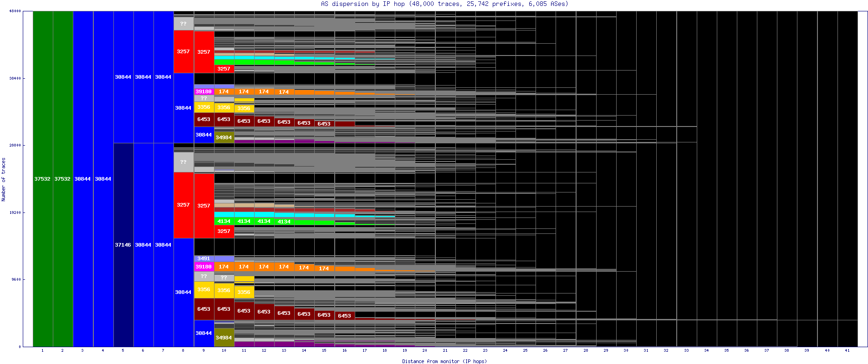Click the upper magenta 39180 block
The width and height of the screenshot is (868, 364).
pyautogui.click(x=204, y=91)
